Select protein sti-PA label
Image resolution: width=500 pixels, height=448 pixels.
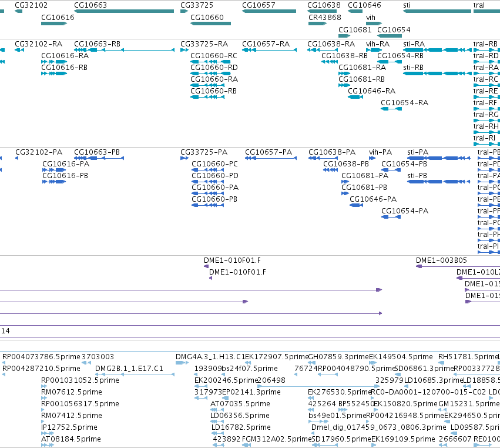(418, 152)
